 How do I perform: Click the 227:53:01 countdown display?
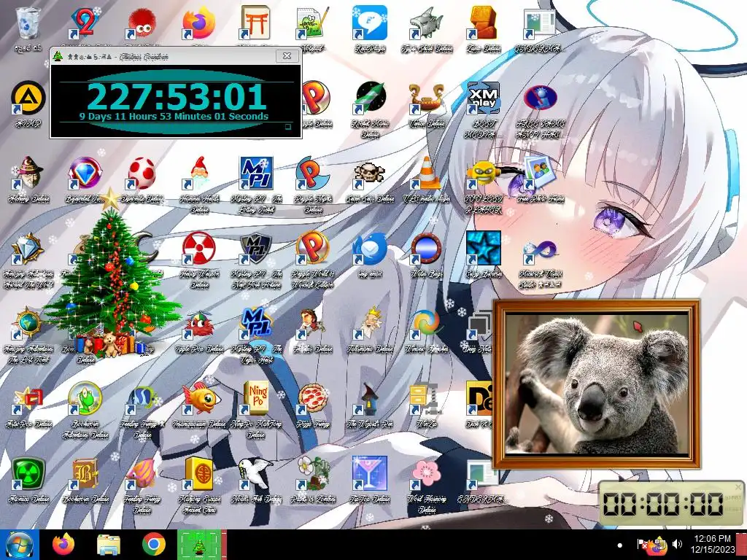pos(176,97)
